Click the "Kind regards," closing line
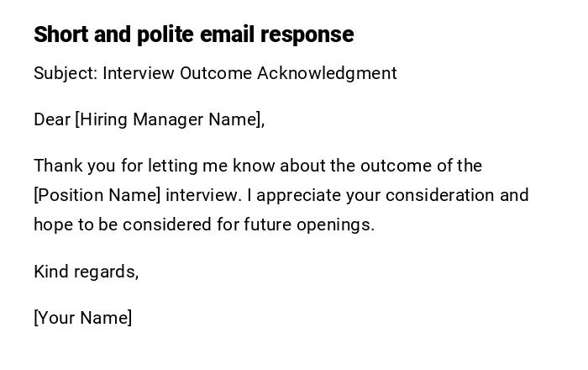The height and width of the screenshot is (370, 588). tap(86, 272)
